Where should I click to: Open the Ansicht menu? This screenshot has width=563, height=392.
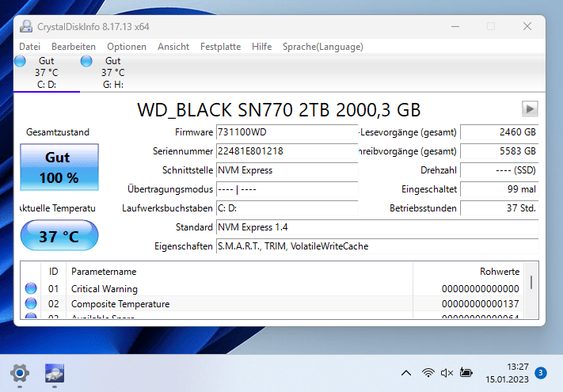(173, 47)
